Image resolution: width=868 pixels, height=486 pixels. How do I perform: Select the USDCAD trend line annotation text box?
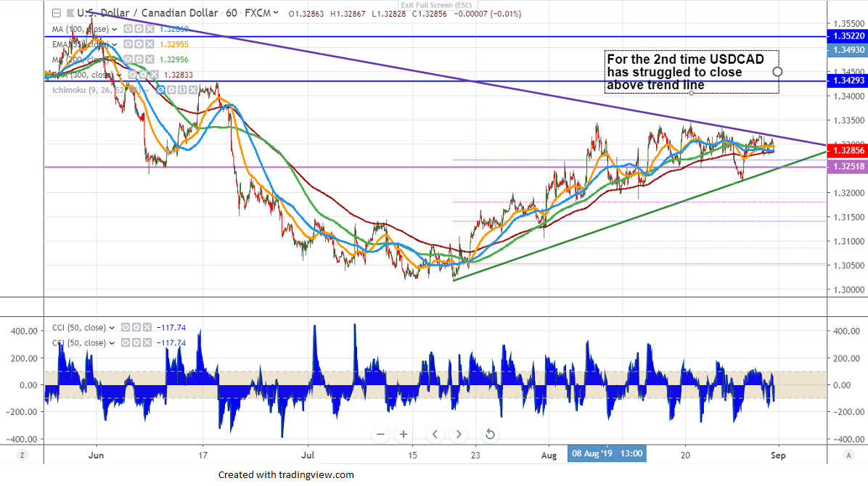pyautogui.click(x=692, y=73)
